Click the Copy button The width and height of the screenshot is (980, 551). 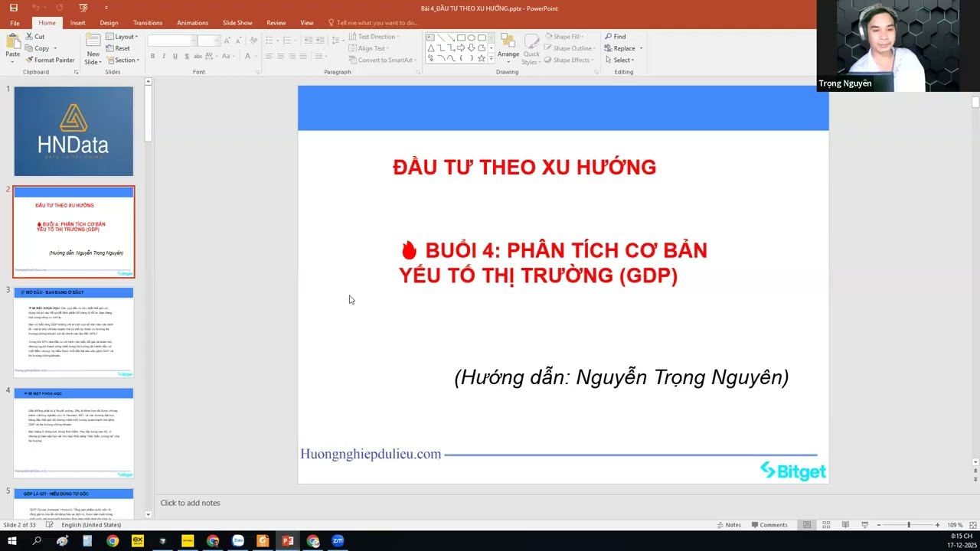click(x=37, y=48)
